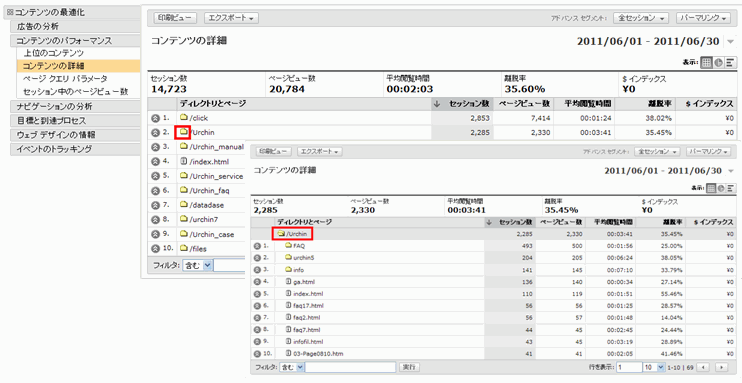Image resolution: width=742 pixels, height=383 pixels.
Task: Switch front /Urchin report to pie view
Action: [x=721, y=188]
